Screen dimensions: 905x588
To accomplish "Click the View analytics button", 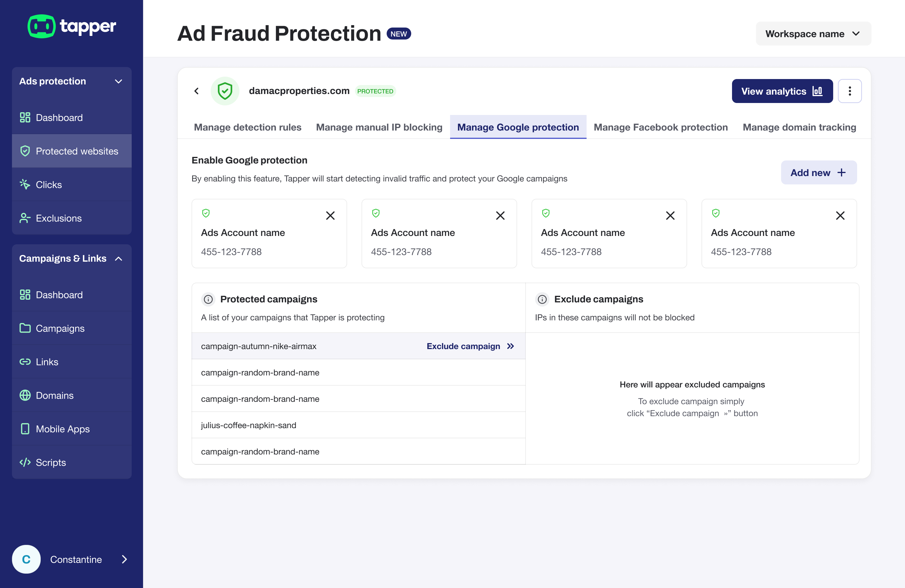I will pos(782,91).
